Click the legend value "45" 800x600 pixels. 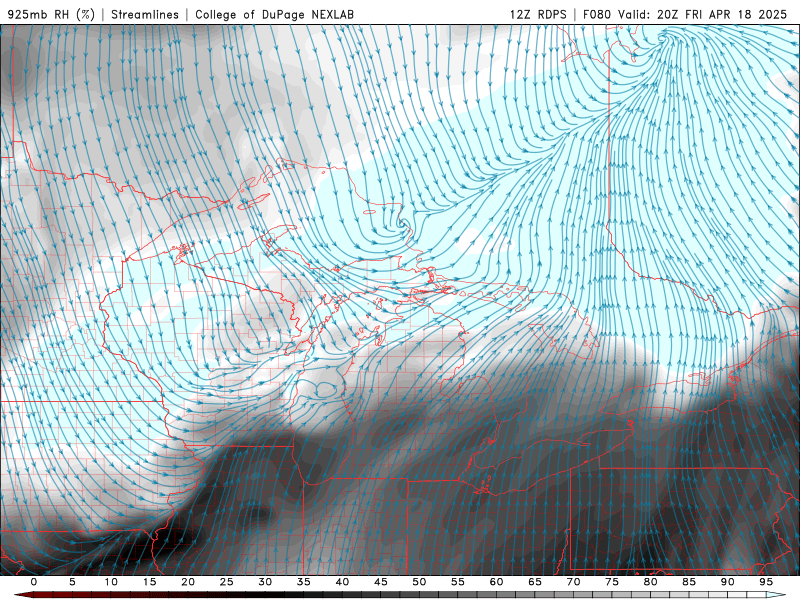(381, 582)
